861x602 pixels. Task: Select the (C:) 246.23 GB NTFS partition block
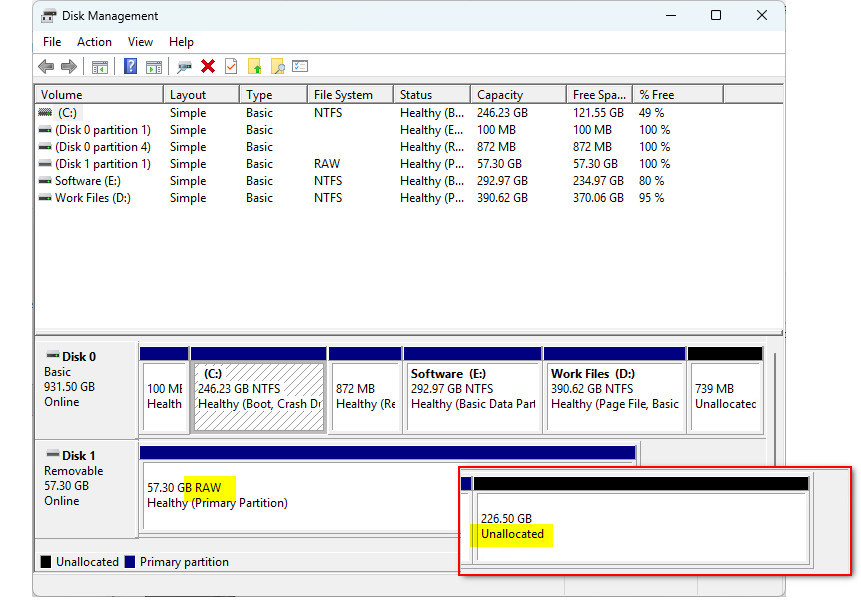(x=259, y=391)
